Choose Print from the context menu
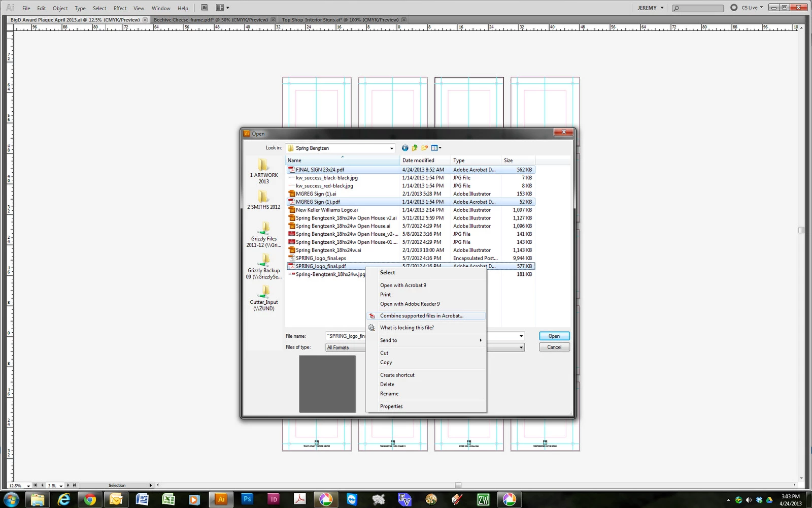 tap(386, 295)
